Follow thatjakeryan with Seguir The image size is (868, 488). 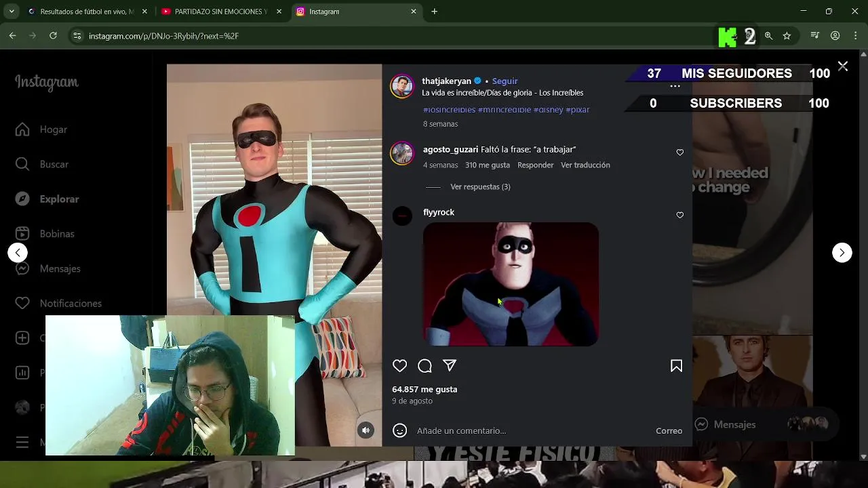click(505, 81)
